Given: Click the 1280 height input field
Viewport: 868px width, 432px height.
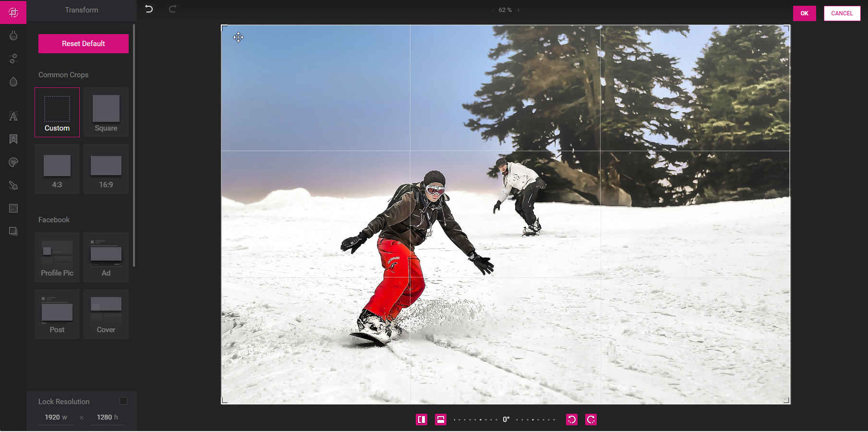Looking at the screenshot, I should coord(108,418).
